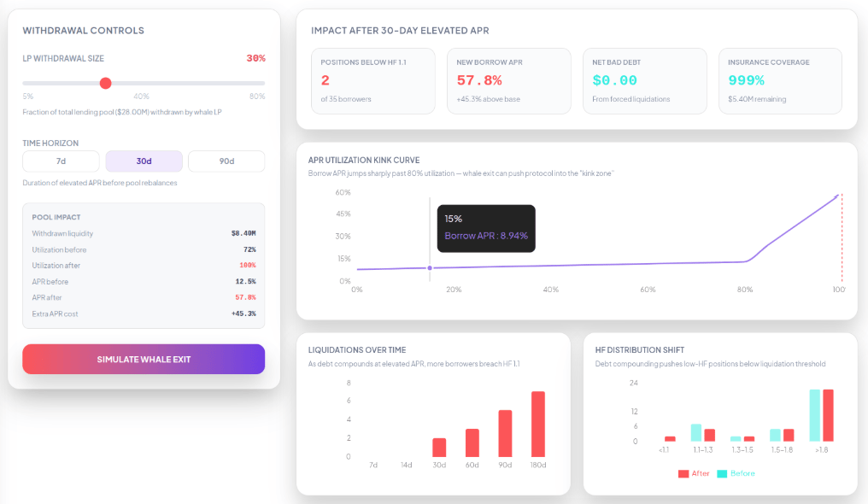Click the Extra APR cost value +45.3%
The height and width of the screenshot is (504, 868).
243,314
